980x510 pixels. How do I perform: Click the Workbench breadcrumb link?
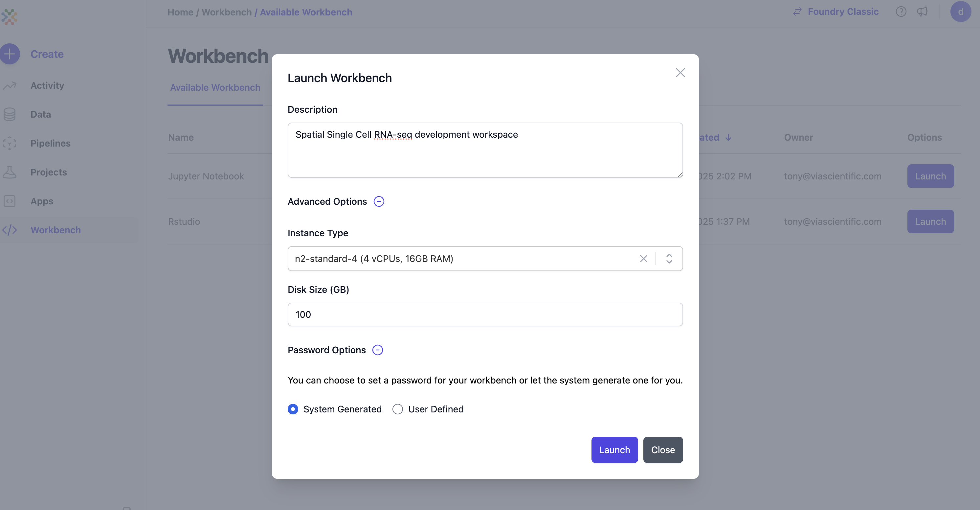pos(227,12)
